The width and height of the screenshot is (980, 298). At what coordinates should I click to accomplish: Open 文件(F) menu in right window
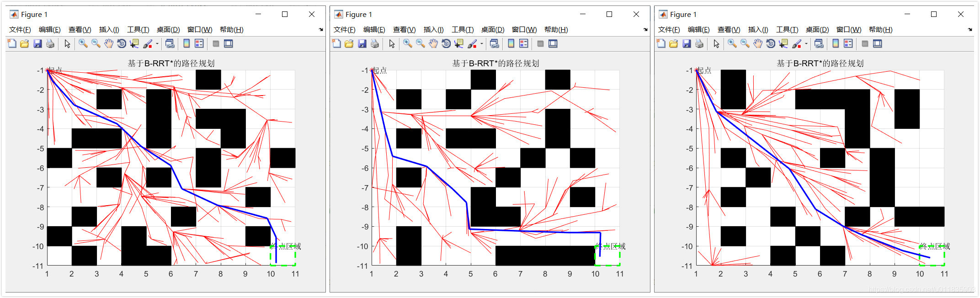669,30
